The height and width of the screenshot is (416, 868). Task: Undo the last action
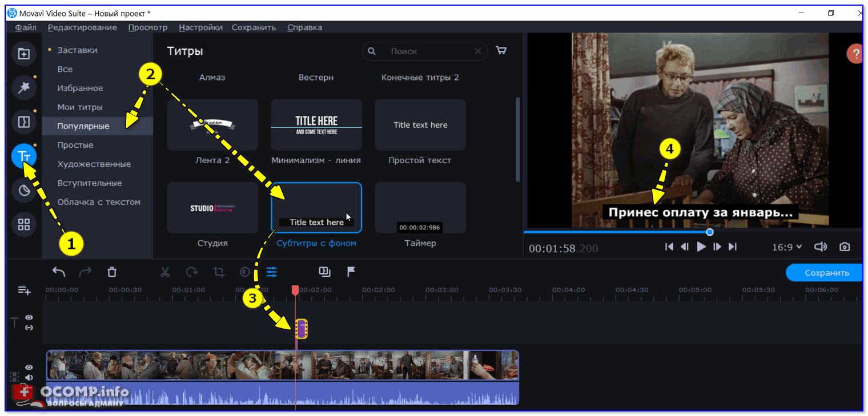[x=59, y=272]
